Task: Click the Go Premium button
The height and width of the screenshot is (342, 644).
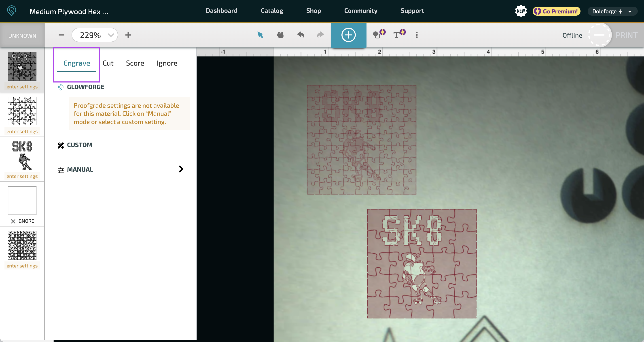Action: (556, 11)
